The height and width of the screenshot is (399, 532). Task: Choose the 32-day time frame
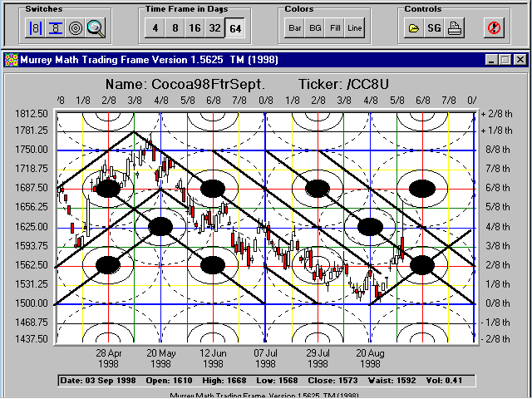[x=214, y=27]
